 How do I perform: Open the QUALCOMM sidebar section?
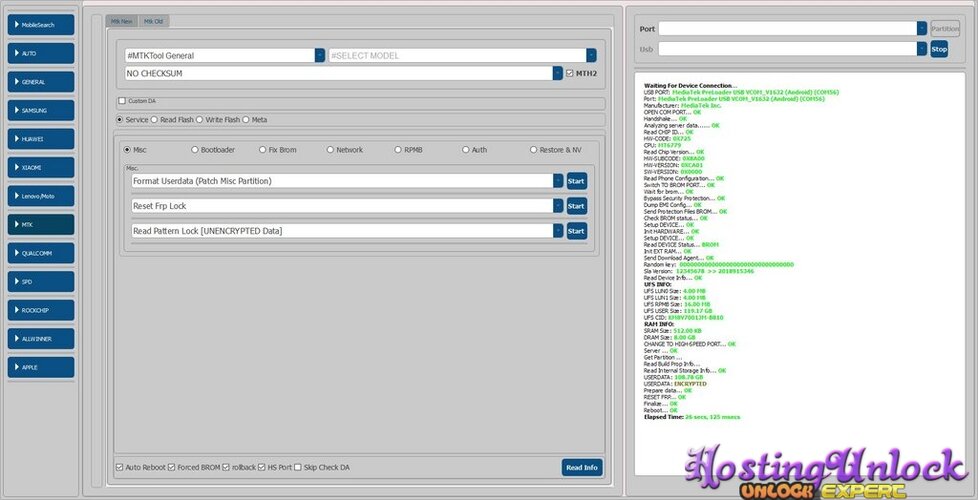tap(41, 253)
